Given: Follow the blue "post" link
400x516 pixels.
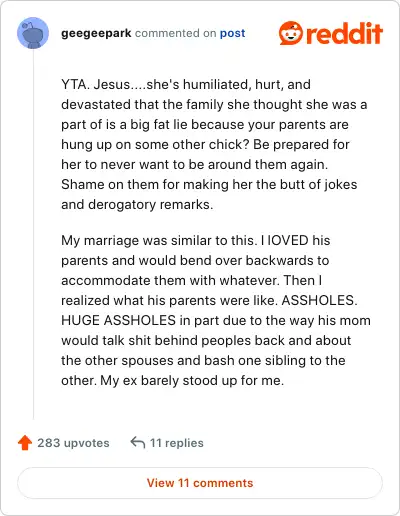Looking at the screenshot, I should [232, 33].
